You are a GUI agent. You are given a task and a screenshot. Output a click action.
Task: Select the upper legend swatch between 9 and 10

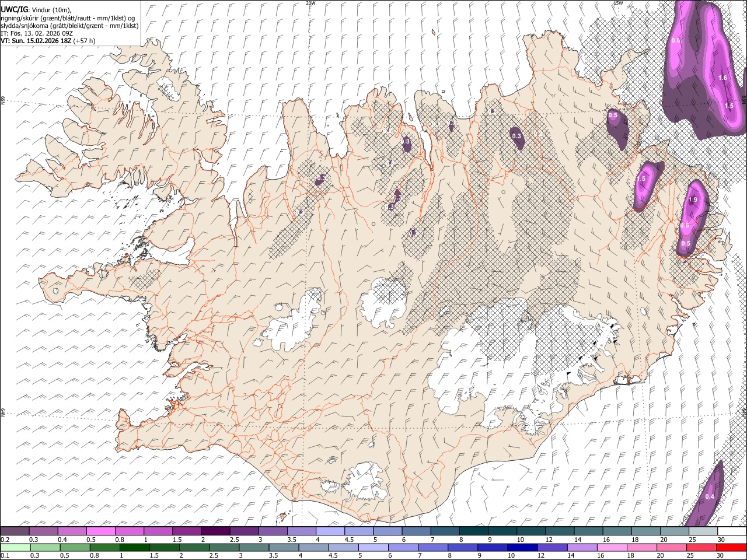(x=502, y=531)
